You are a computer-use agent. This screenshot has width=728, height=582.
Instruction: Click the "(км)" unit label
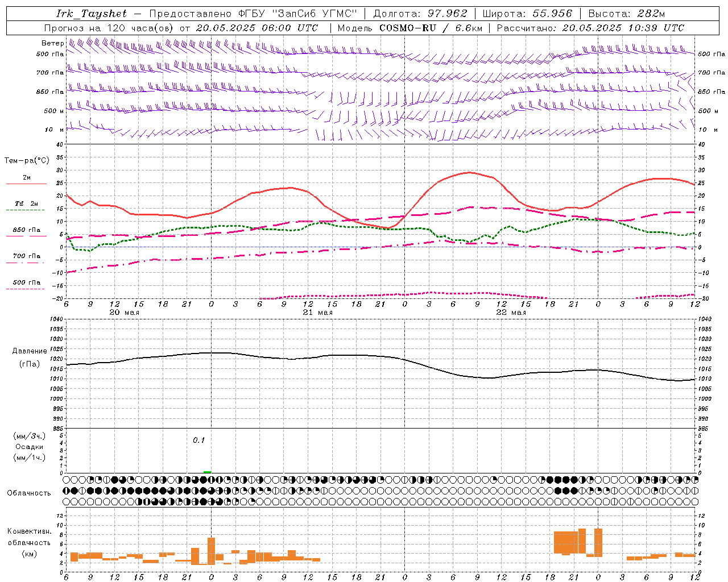pos(29,554)
